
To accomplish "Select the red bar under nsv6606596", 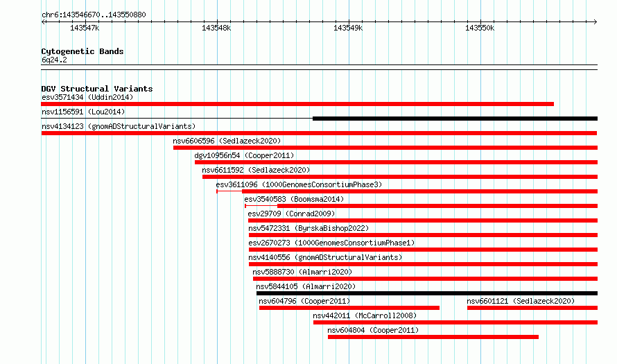I will point(385,148).
